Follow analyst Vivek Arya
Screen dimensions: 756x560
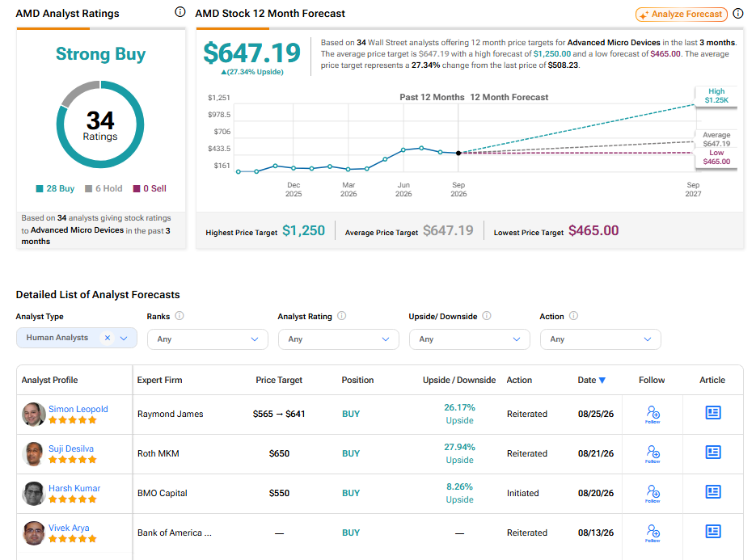(653, 533)
